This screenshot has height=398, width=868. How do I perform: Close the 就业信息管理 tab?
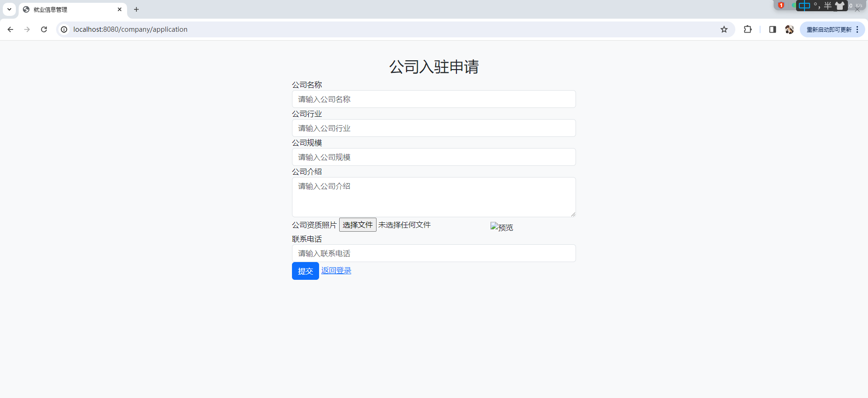pos(120,9)
